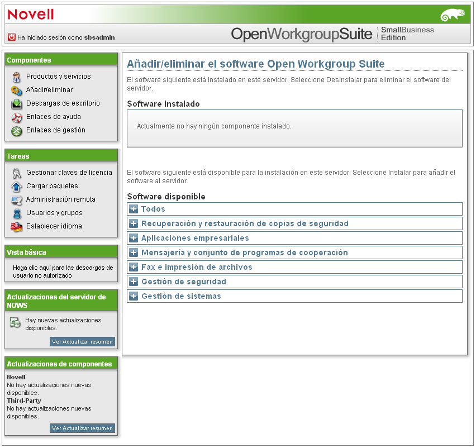Expand the Todos software category

[x=134, y=209]
